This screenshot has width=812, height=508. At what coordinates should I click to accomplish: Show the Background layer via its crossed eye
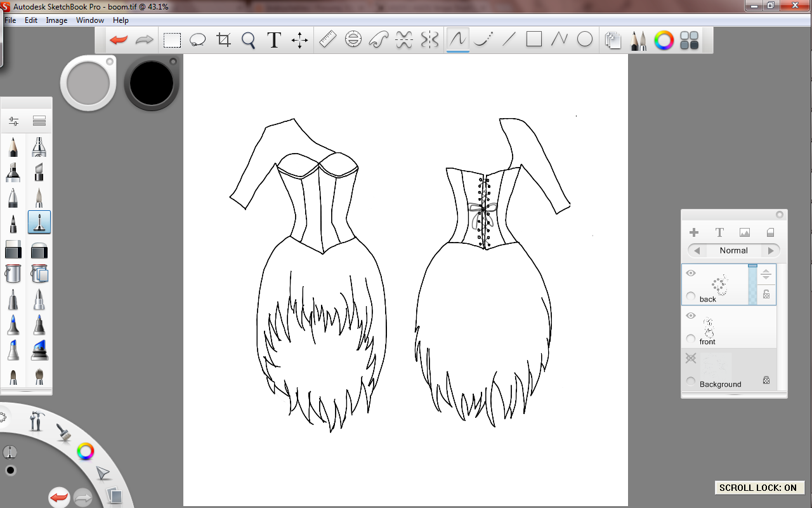pos(691,359)
